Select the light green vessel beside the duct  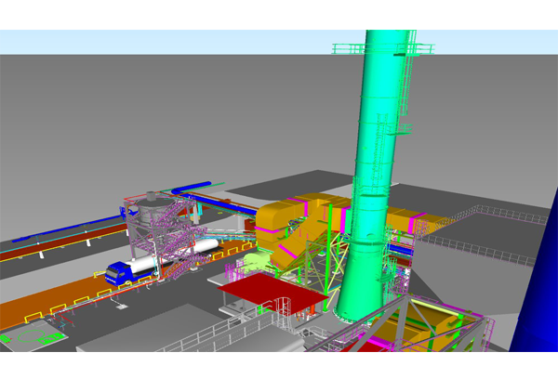tap(257, 260)
